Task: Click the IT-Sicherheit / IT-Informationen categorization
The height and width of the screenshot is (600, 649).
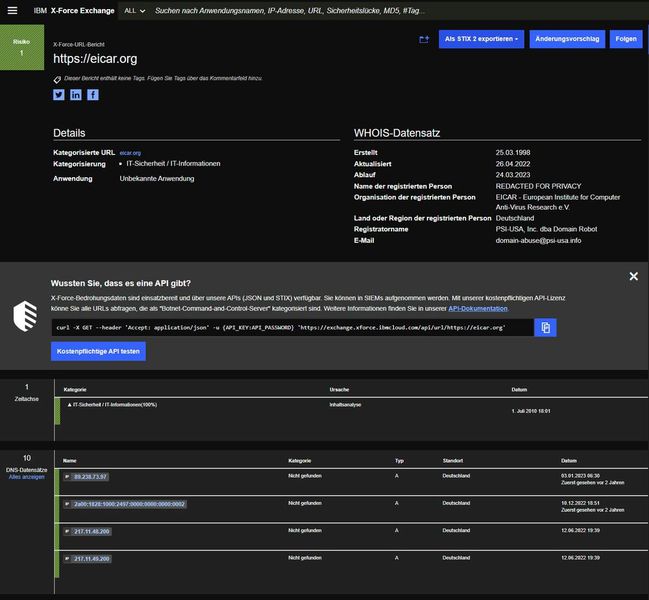Action: [x=173, y=163]
